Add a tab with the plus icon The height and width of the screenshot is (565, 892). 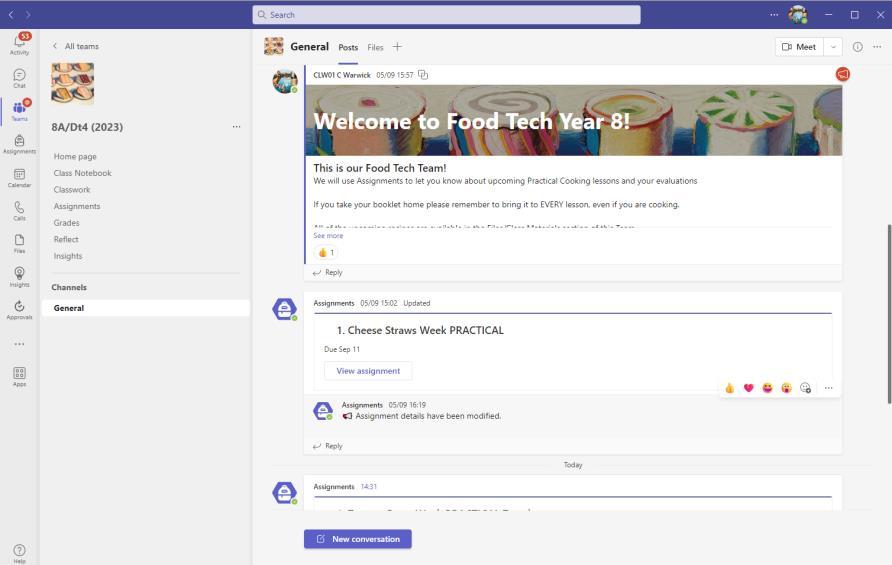tap(397, 47)
